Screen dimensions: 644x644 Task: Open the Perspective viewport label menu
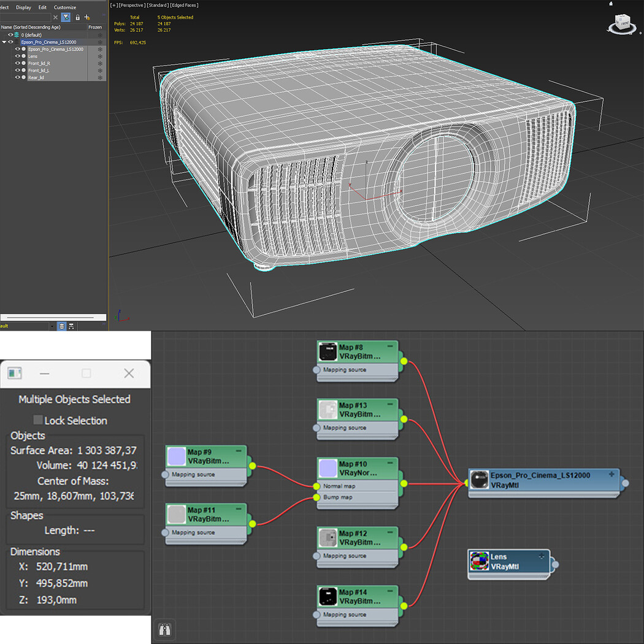[131, 6]
